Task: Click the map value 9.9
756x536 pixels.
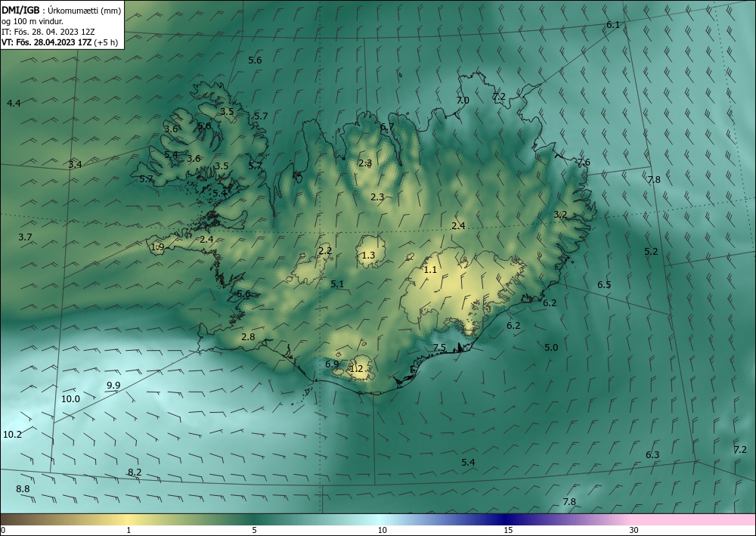Action: click(x=114, y=385)
